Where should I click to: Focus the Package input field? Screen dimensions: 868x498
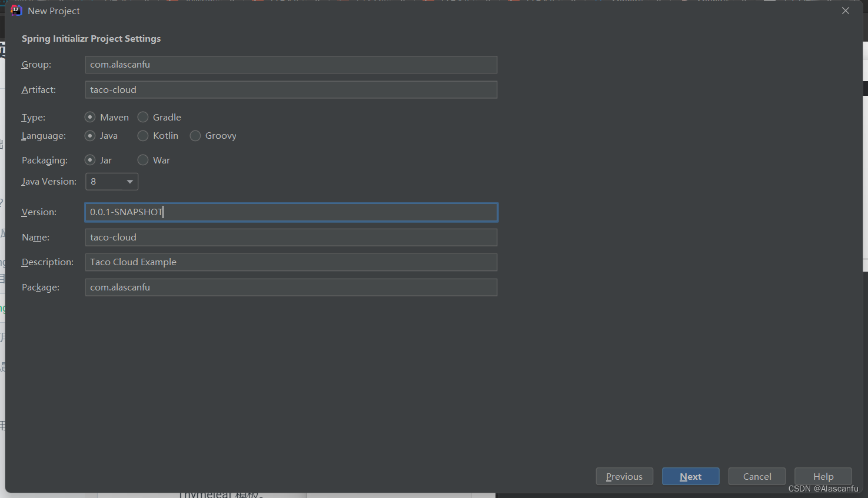291,288
